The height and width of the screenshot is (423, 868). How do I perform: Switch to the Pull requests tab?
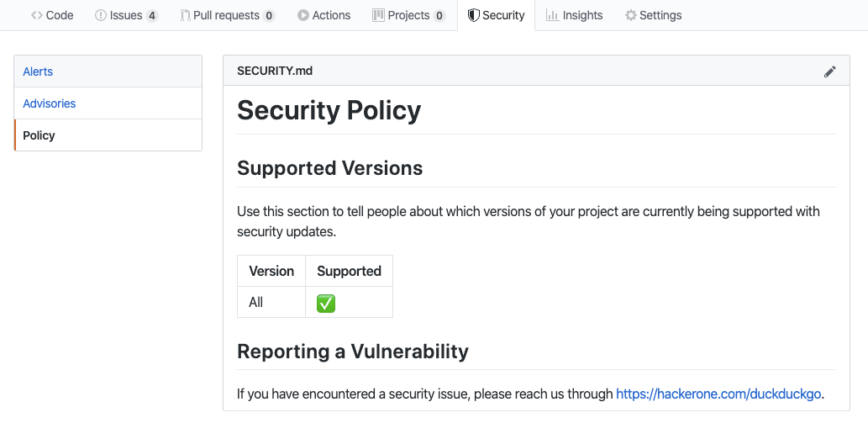(226, 15)
